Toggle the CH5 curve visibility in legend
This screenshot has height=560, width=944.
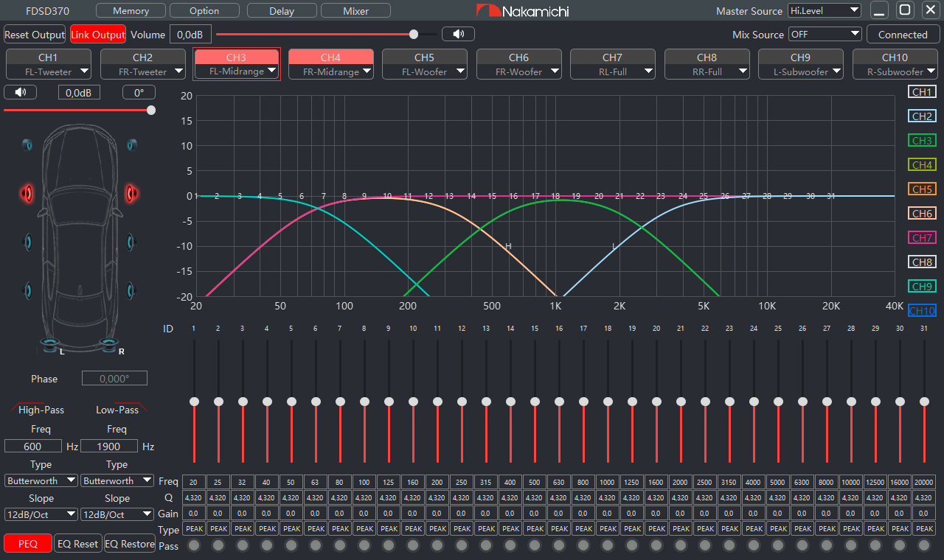[x=922, y=189]
